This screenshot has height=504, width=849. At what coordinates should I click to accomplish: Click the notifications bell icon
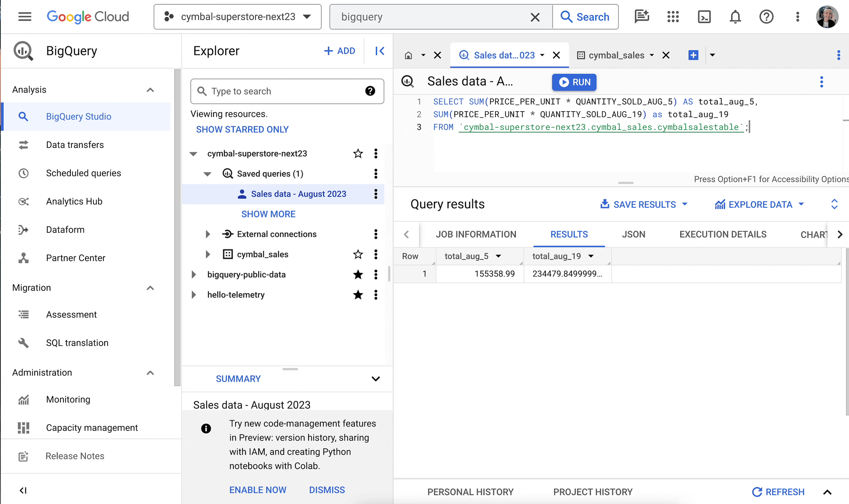735,17
